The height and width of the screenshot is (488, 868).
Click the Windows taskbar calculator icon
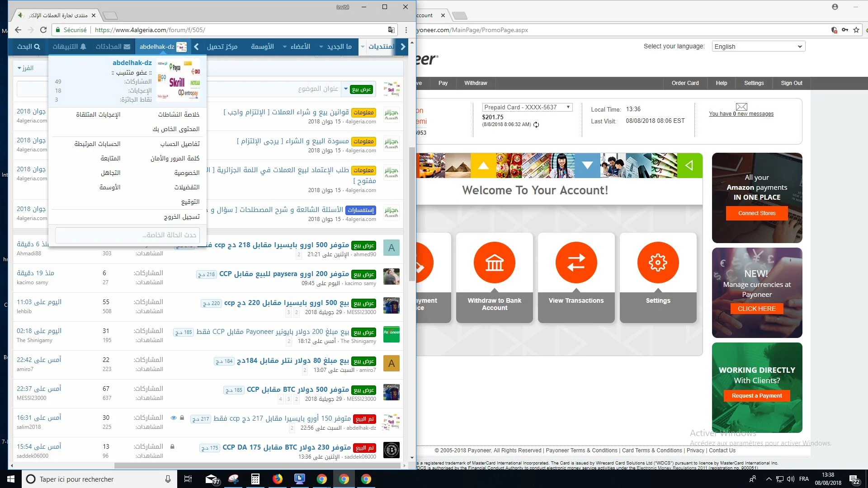pos(255,479)
